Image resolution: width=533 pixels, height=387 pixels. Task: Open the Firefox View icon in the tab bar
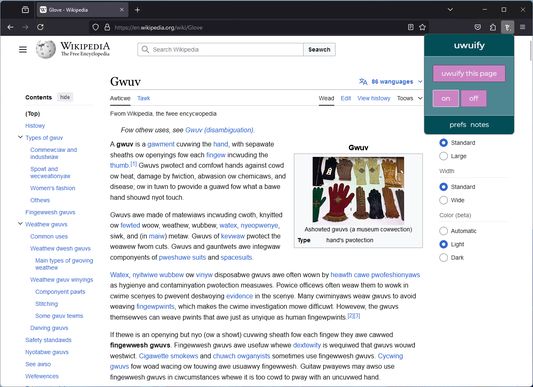tap(25, 10)
